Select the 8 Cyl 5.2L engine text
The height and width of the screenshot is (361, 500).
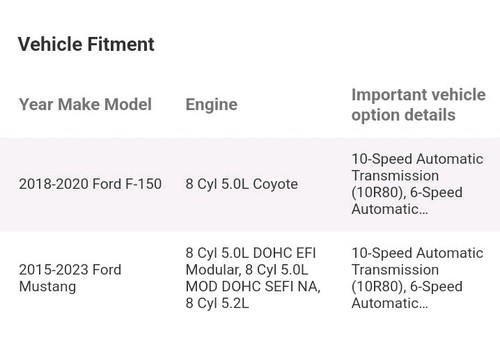(x=217, y=303)
